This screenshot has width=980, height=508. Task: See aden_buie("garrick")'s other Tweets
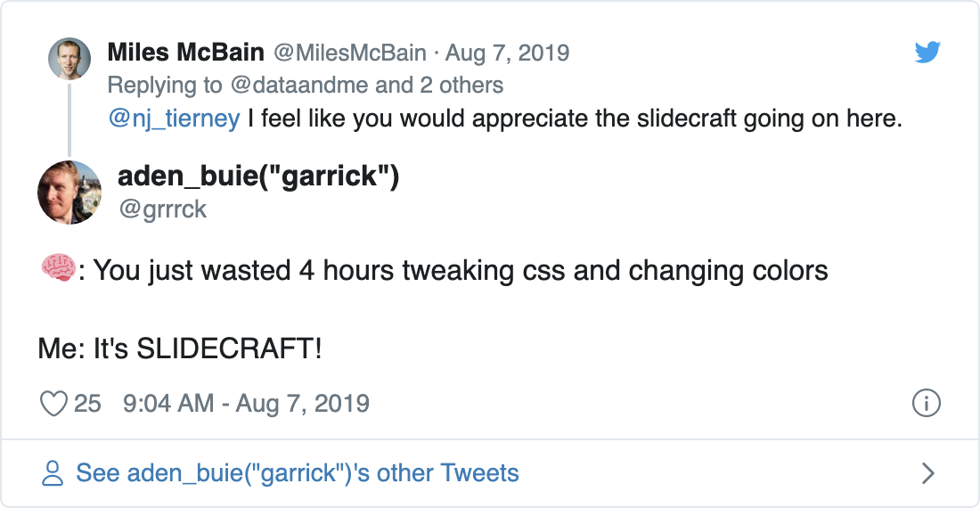click(298, 473)
